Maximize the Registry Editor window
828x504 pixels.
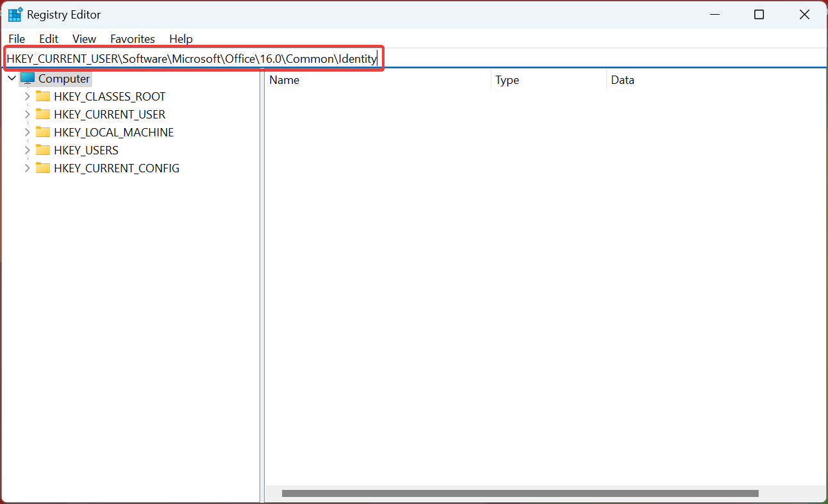(759, 15)
